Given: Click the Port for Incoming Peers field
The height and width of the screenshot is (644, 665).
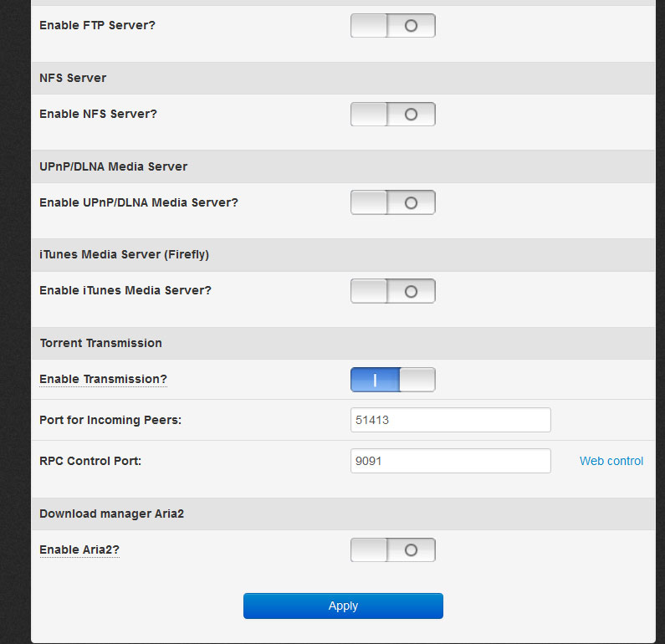Looking at the screenshot, I should tap(450, 420).
